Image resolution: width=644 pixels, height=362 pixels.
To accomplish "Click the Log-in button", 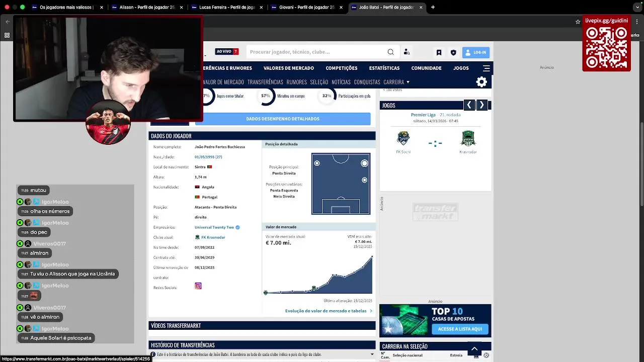I will tap(475, 52).
